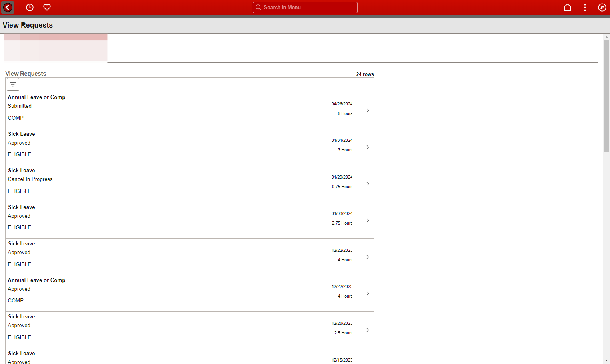The width and height of the screenshot is (610, 364).
Task: Expand the 01/29/2024 Cancel In Progress chevron
Action: click(368, 184)
